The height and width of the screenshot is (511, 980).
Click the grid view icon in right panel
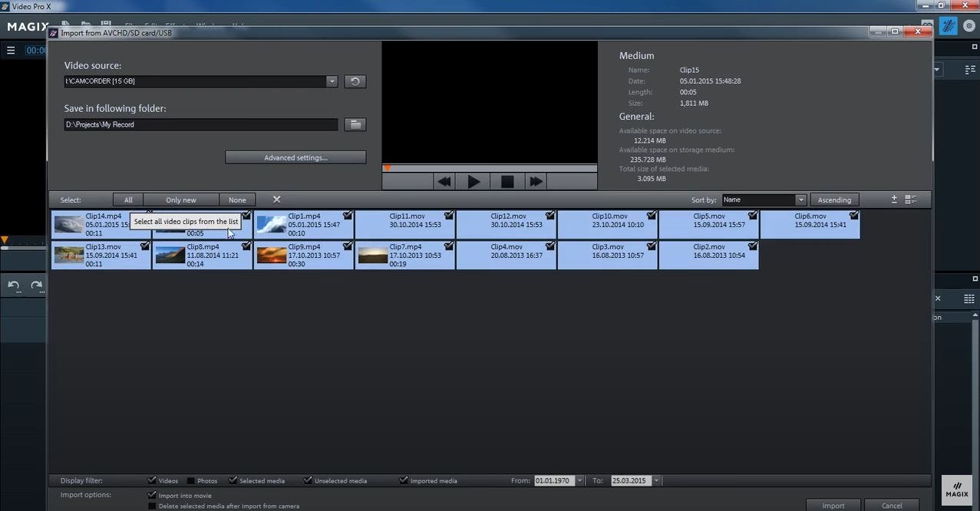click(968, 298)
